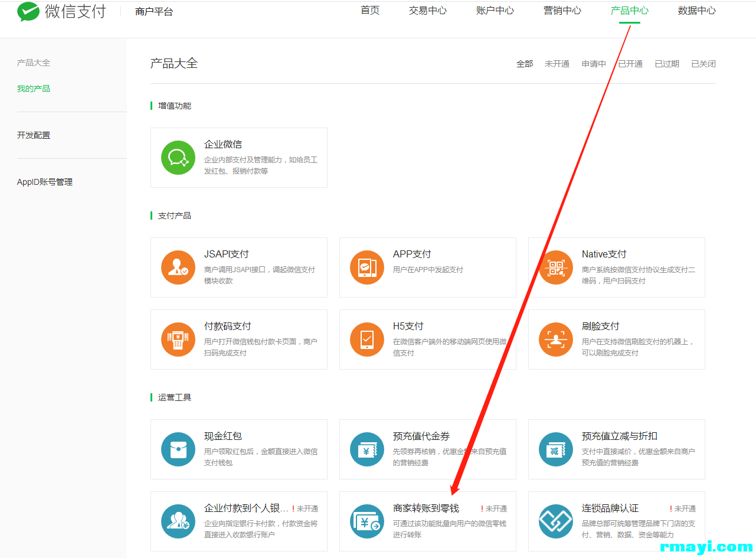Open 我的产品 in the sidebar
756x558 pixels.
[34, 89]
